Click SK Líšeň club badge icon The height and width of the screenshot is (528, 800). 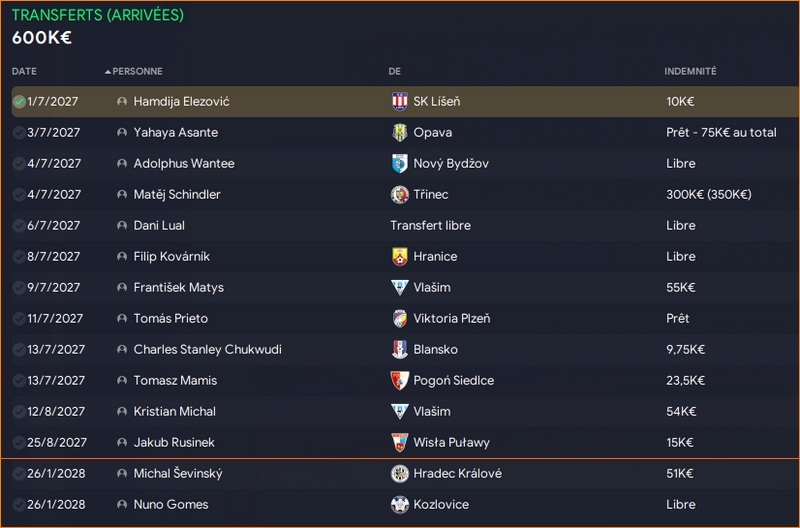pyautogui.click(x=400, y=102)
